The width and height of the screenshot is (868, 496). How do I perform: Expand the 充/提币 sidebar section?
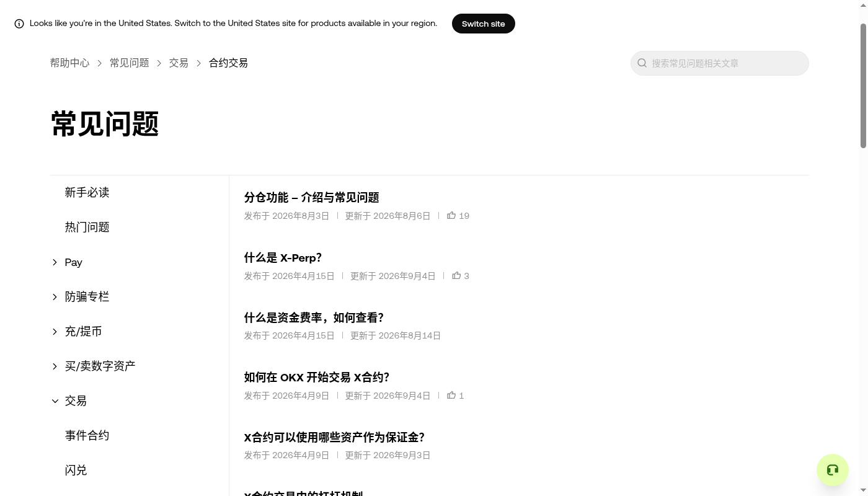tap(55, 332)
